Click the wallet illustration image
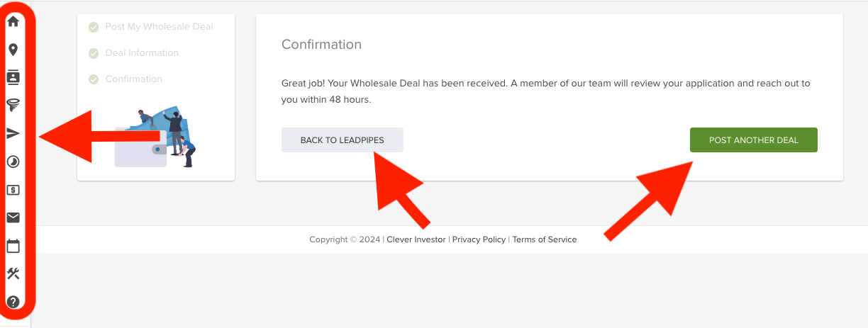The width and height of the screenshot is (868, 328). click(155, 137)
